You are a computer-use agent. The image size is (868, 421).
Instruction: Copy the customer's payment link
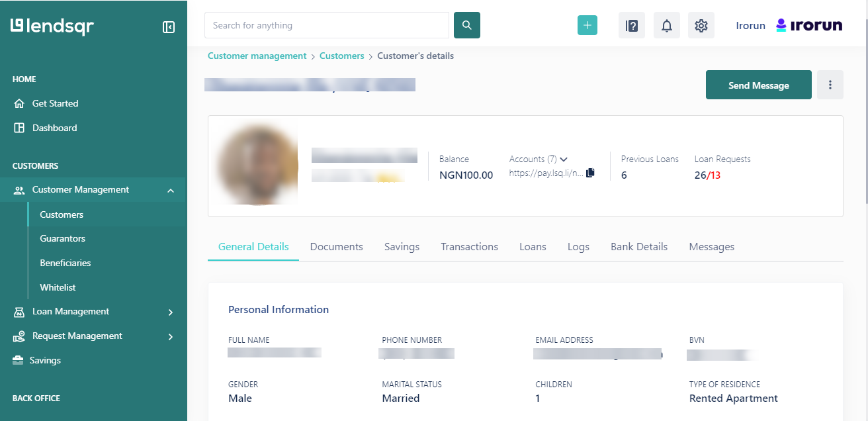[x=589, y=172]
